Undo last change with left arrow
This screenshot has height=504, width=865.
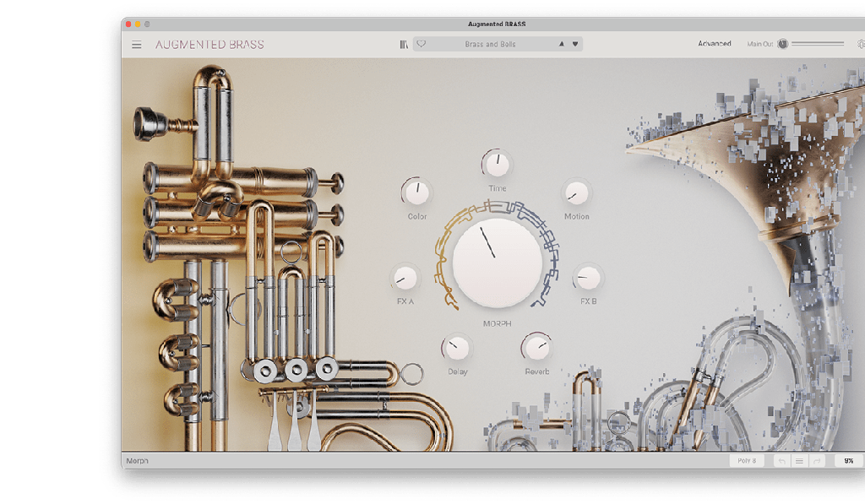(781, 461)
